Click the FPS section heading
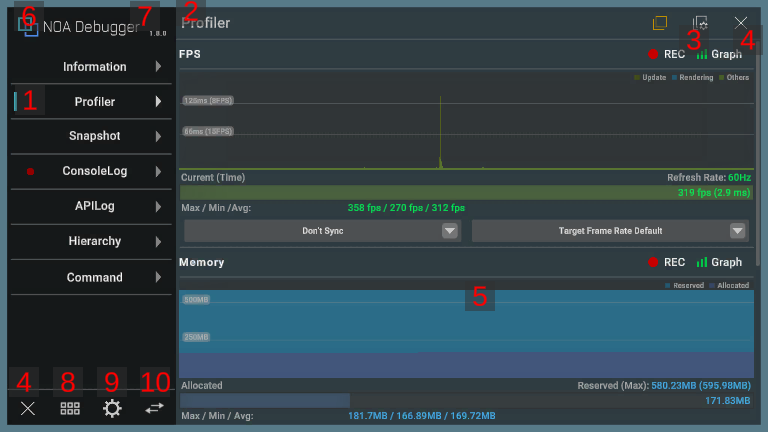This screenshot has width=768, height=432. point(190,54)
